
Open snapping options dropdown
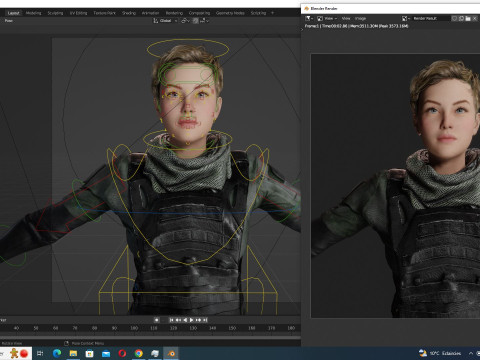(x=204, y=21)
